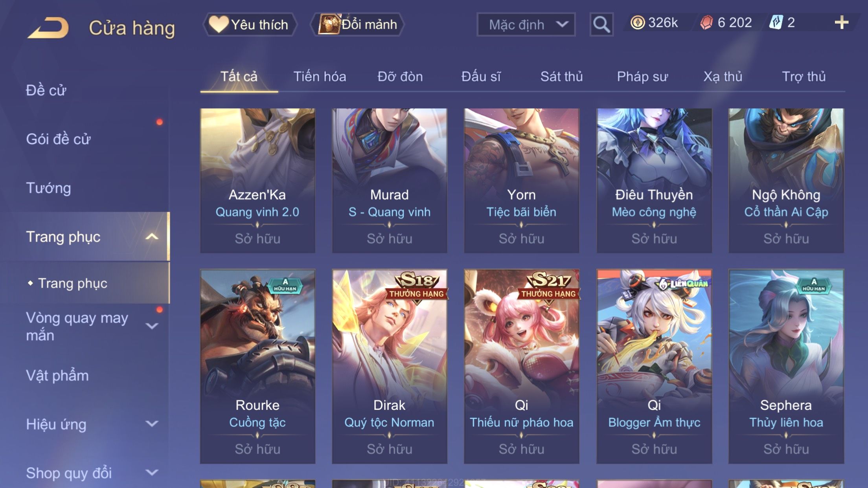
Task: Tap the plus icon to add currency
Action: point(841,22)
